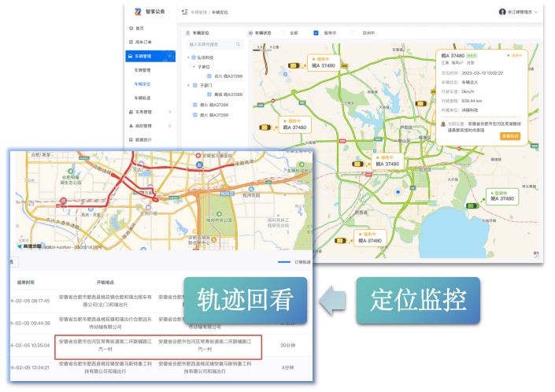Screen dimensions: 555x392
Task: Click the 4分钟 duration cell
Action: (x=288, y=368)
